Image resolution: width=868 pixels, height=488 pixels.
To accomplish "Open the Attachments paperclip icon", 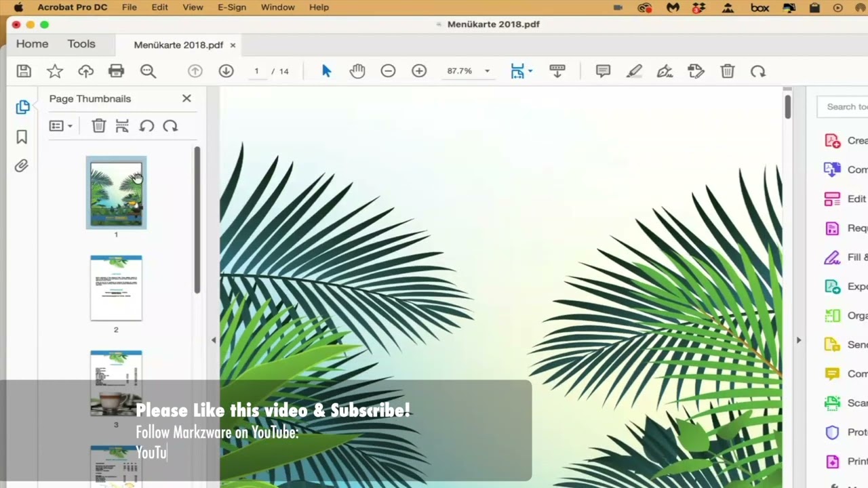I will (x=22, y=166).
